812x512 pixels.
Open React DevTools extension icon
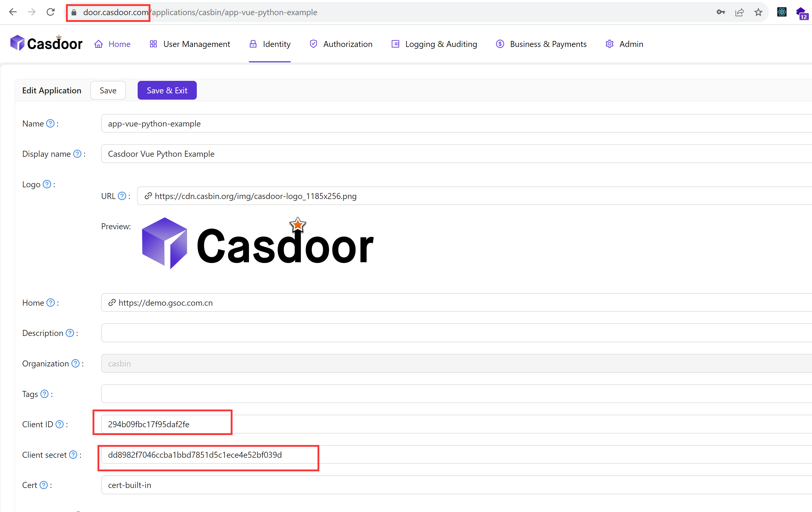click(782, 12)
